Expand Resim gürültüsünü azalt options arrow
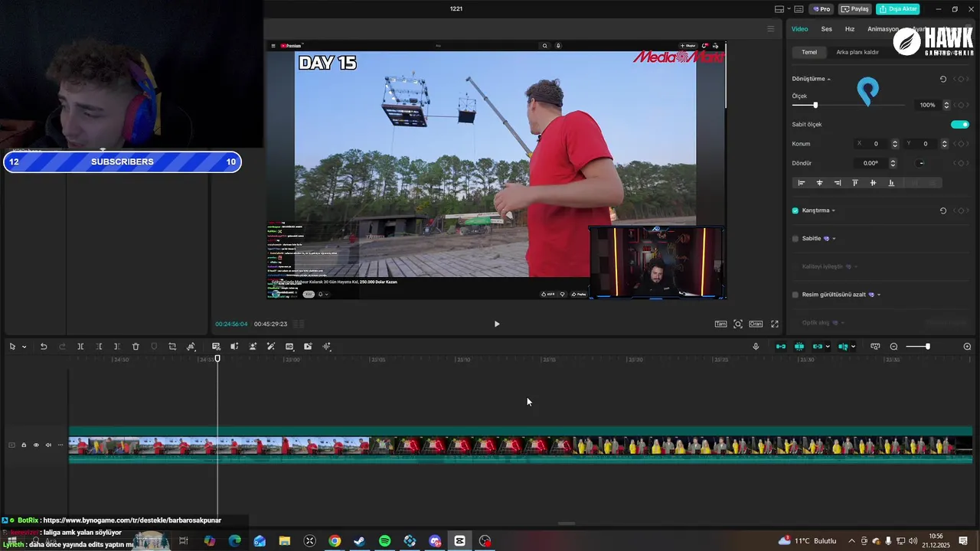 (879, 295)
